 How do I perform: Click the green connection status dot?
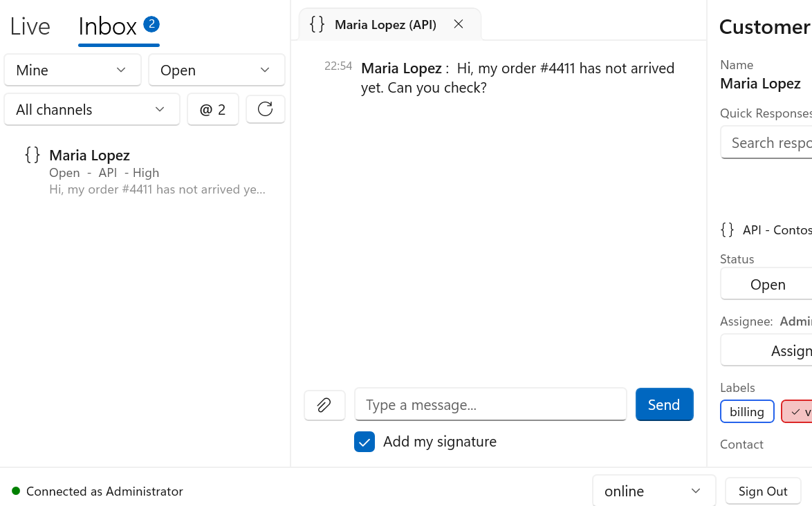[15, 491]
